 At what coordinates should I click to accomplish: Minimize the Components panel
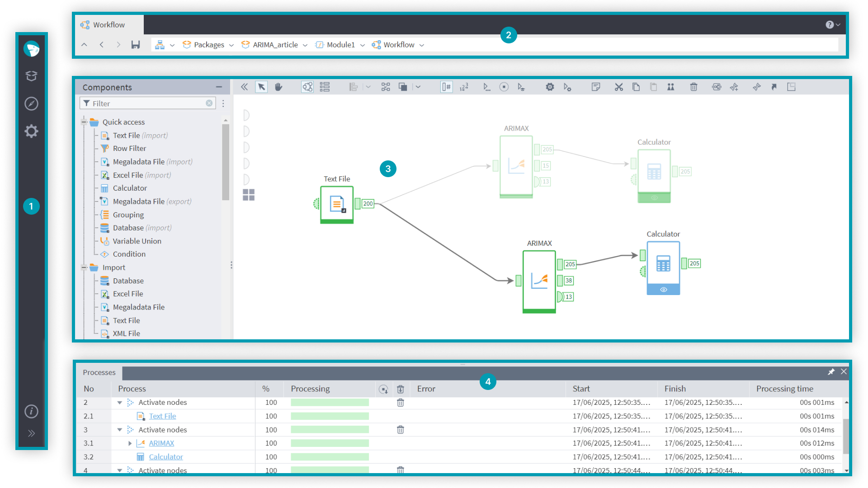219,87
